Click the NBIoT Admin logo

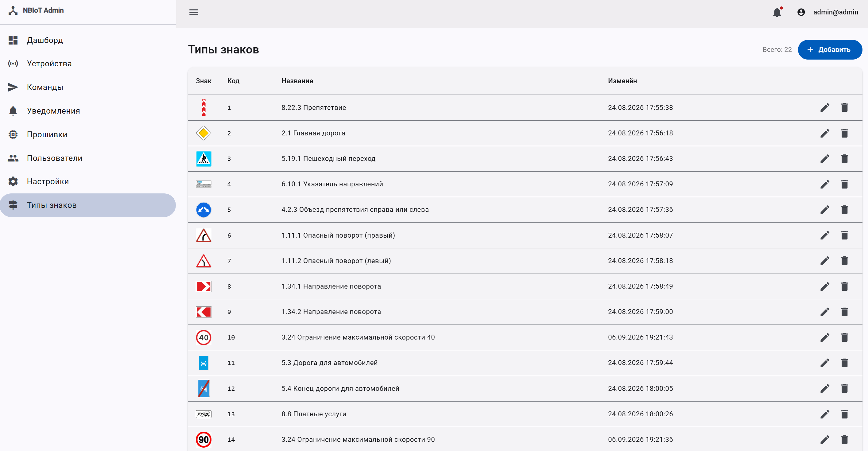[x=36, y=10]
